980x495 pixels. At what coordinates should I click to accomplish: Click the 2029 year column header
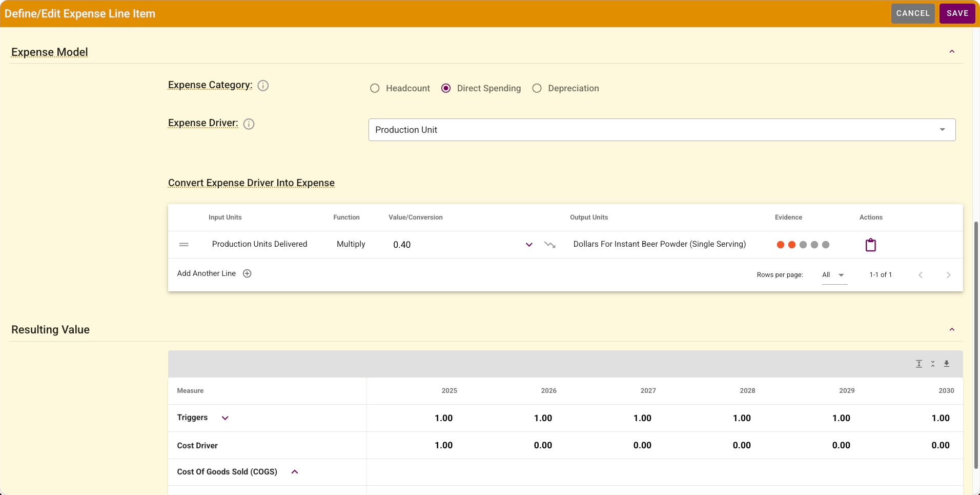tap(847, 391)
